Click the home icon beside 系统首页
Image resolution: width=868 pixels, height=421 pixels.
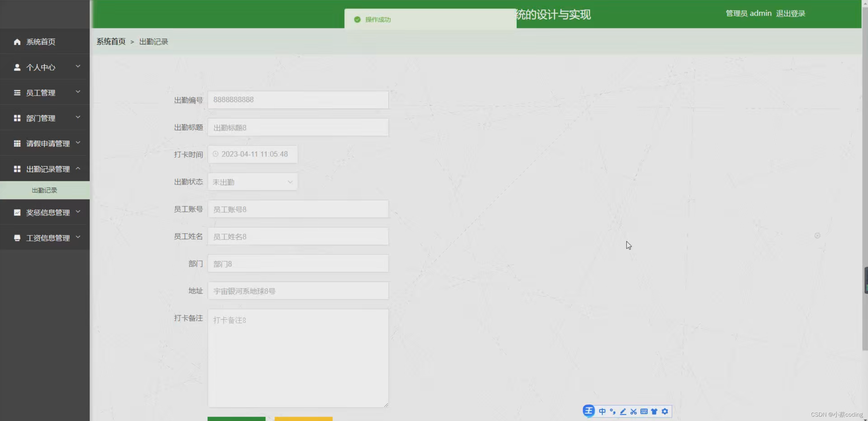(17, 42)
